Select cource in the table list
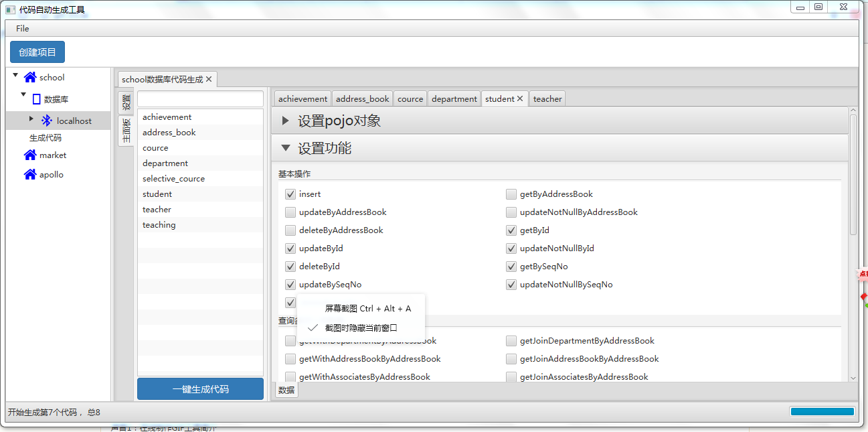This screenshot has width=868, height=432. [200, 148]
